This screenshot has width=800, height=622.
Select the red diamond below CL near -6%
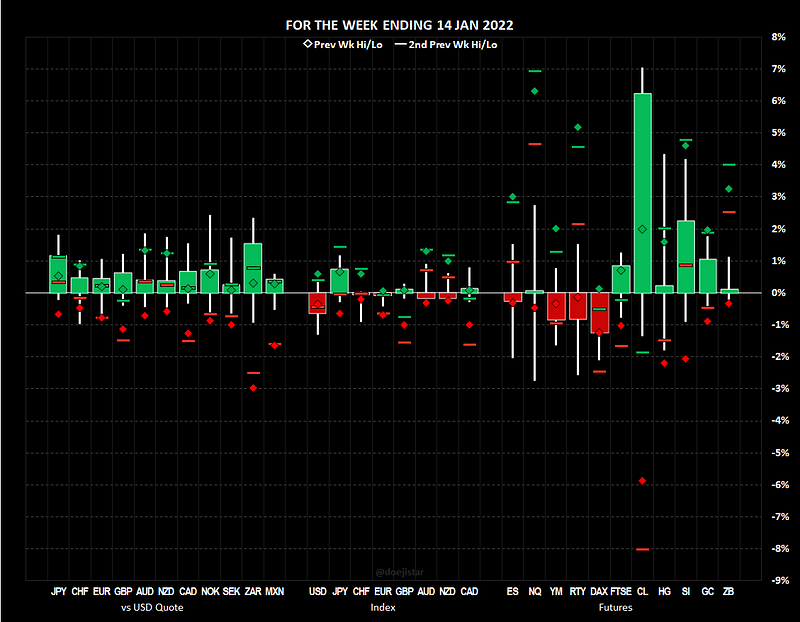pos(642,481)
